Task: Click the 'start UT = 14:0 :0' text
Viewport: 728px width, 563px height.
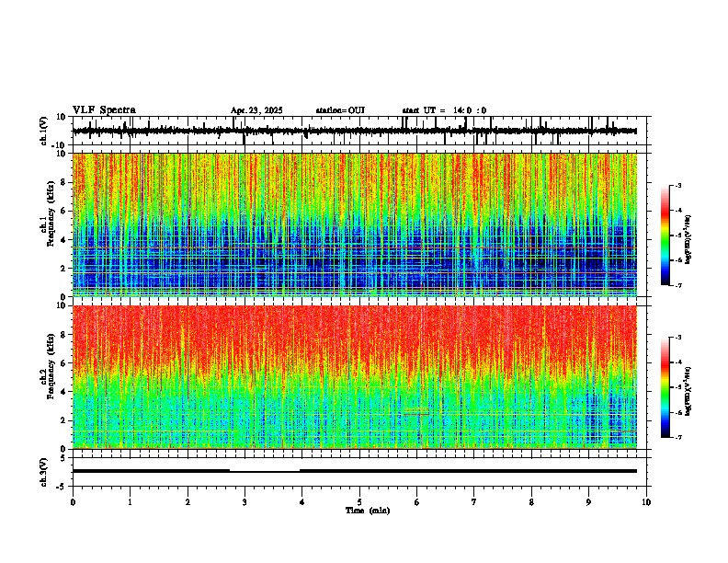Action: tap(444, 110)
